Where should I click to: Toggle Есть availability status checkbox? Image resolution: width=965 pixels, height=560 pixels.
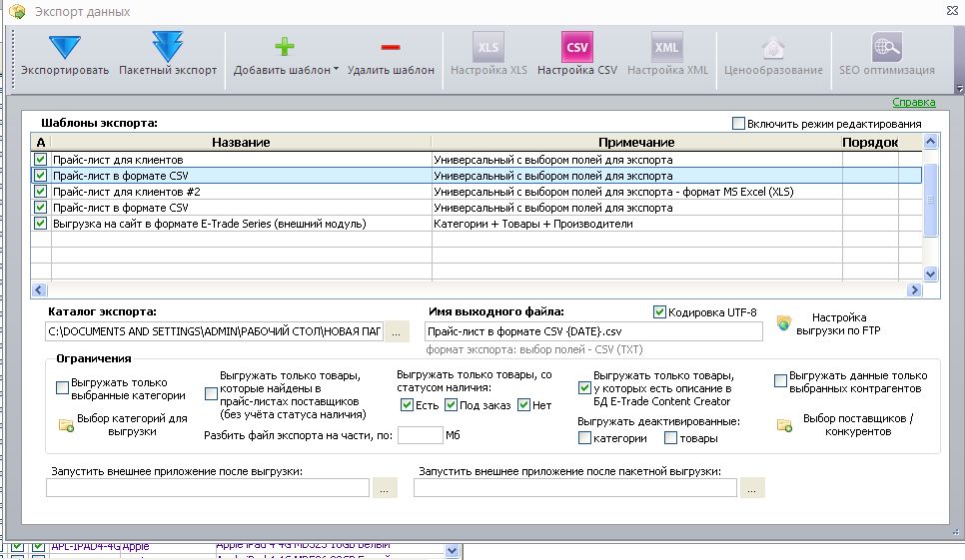point(407,405)
